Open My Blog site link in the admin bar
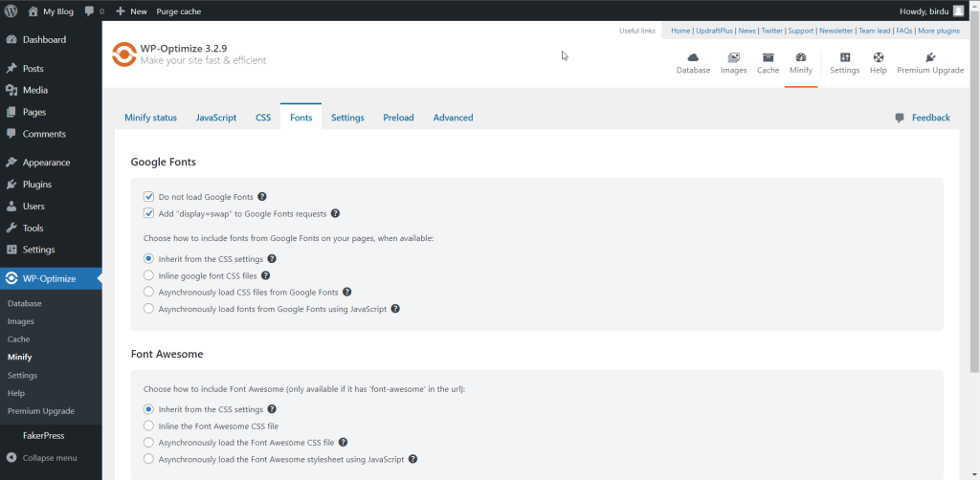 [51, 11]
